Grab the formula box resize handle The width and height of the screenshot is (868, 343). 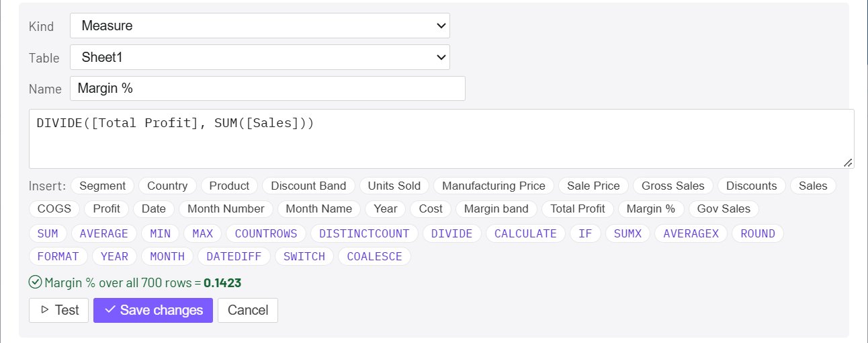pos(848,162)
